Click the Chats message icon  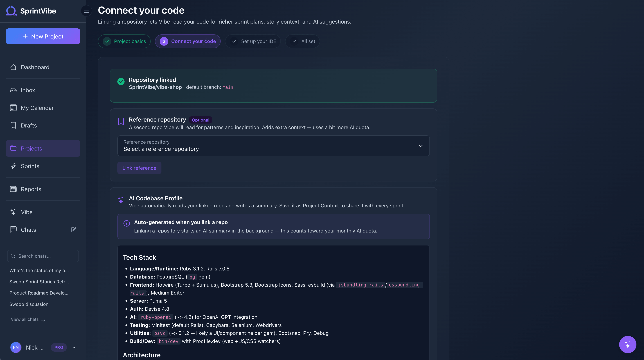[x=13, y=230]
